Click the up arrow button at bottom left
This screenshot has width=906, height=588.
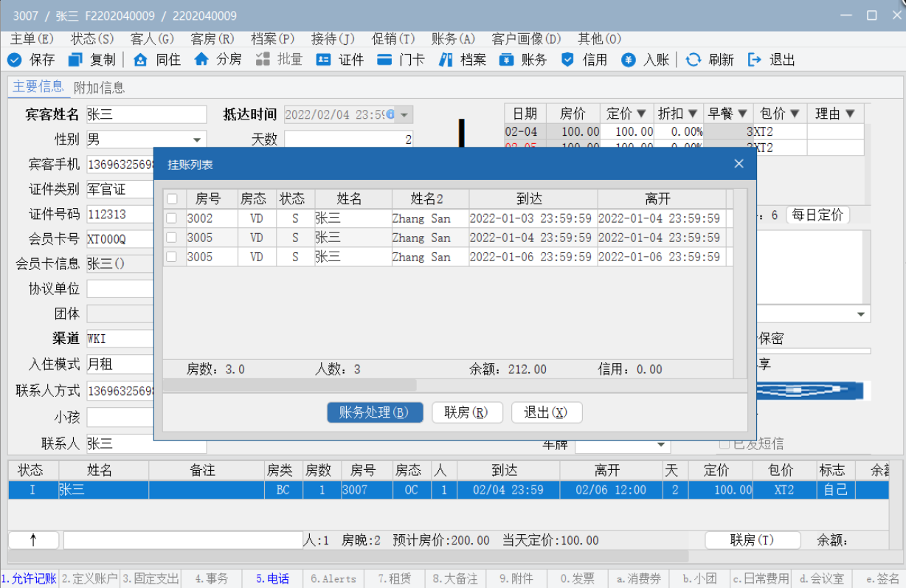click(x=33, y=540)
